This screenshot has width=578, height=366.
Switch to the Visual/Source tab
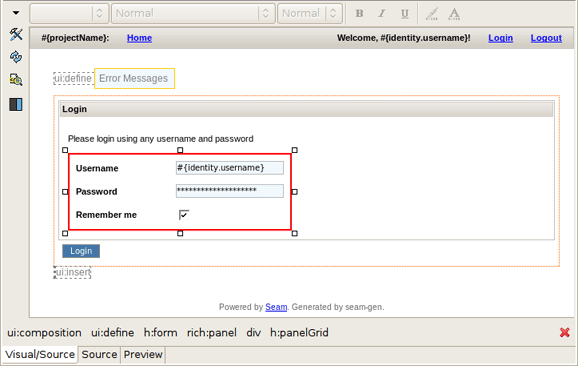[40, 355]
